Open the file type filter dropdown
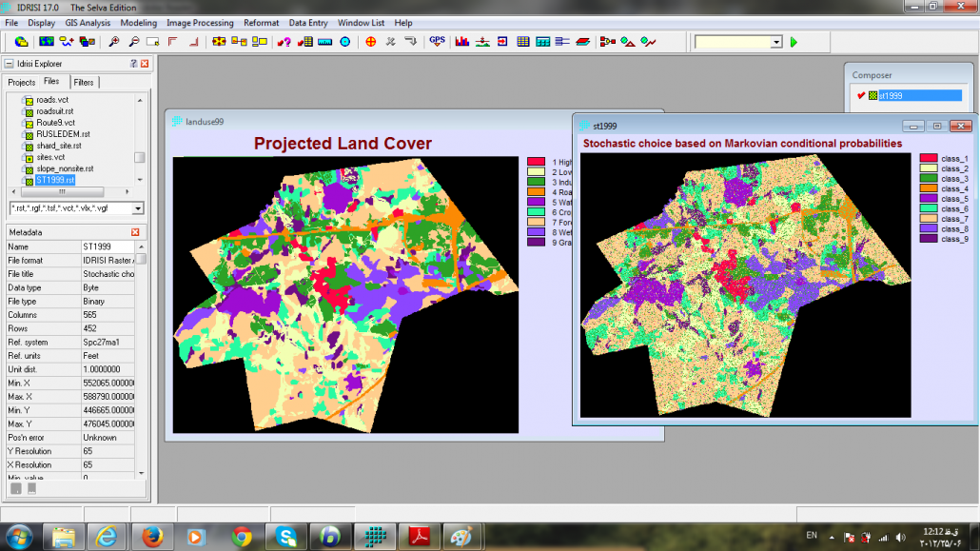Viewport: 980px width, 551px height. coord(138,208)
